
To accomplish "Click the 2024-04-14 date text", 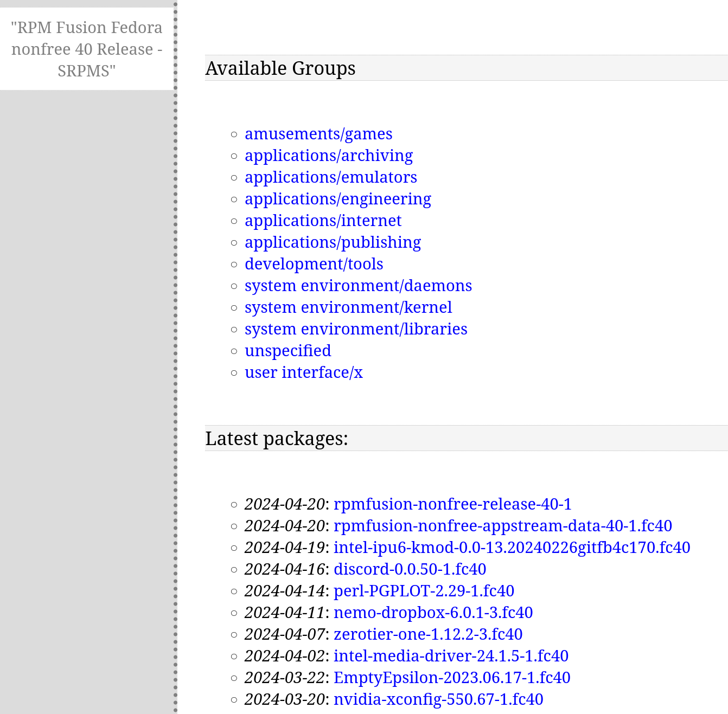I will [285, 591].
